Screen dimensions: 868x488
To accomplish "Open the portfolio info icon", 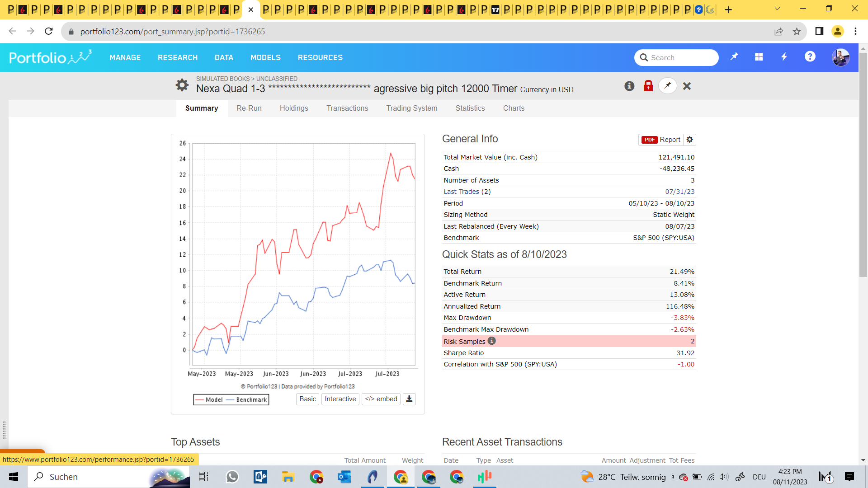I will click(x=629, y=86).
